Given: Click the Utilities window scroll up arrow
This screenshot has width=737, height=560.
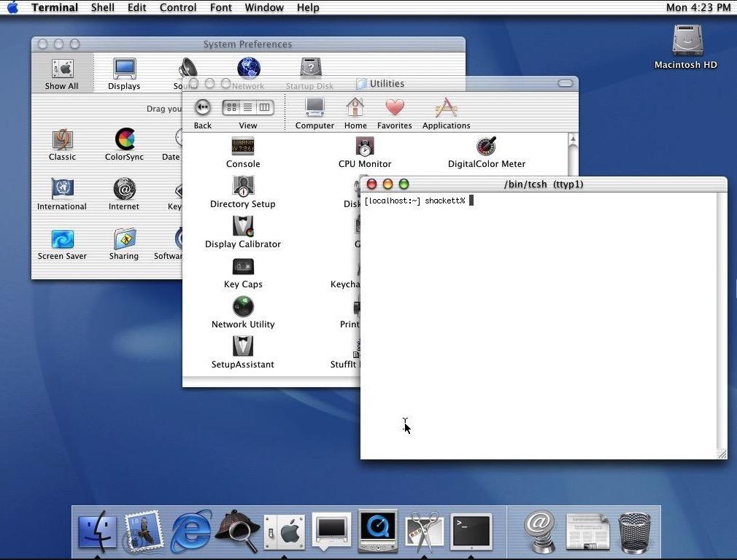Looking at the screenshot, I should (573, 139).
